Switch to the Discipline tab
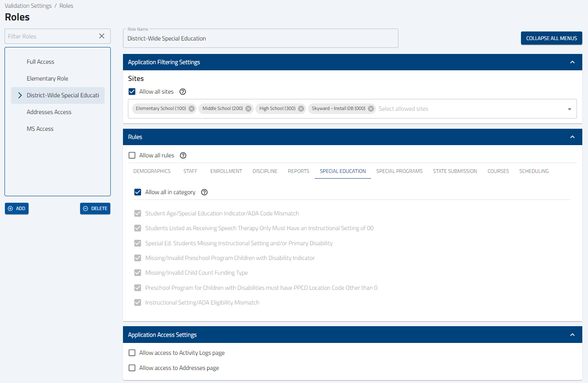The image size is (588, 383). pos(265,171)
